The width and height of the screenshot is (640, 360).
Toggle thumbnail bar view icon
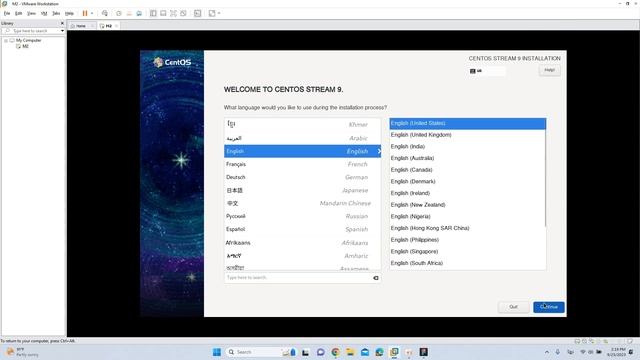tap(163, 13)
